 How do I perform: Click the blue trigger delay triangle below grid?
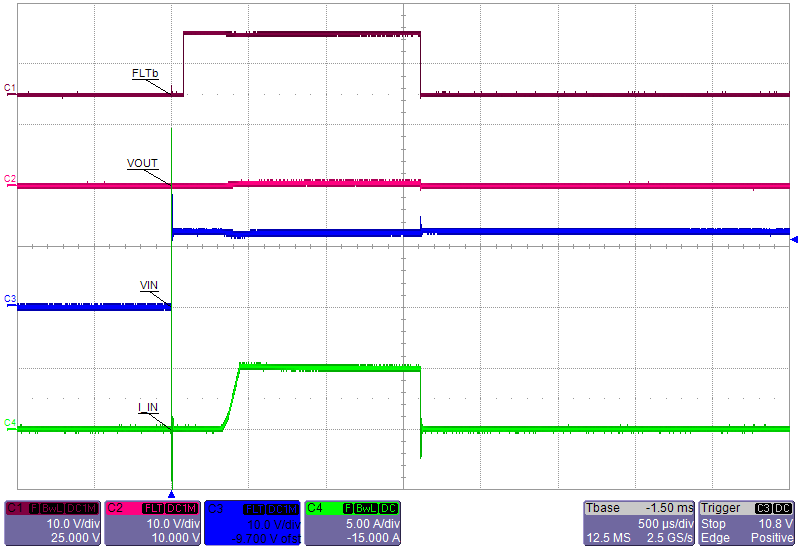click(172, 494)
